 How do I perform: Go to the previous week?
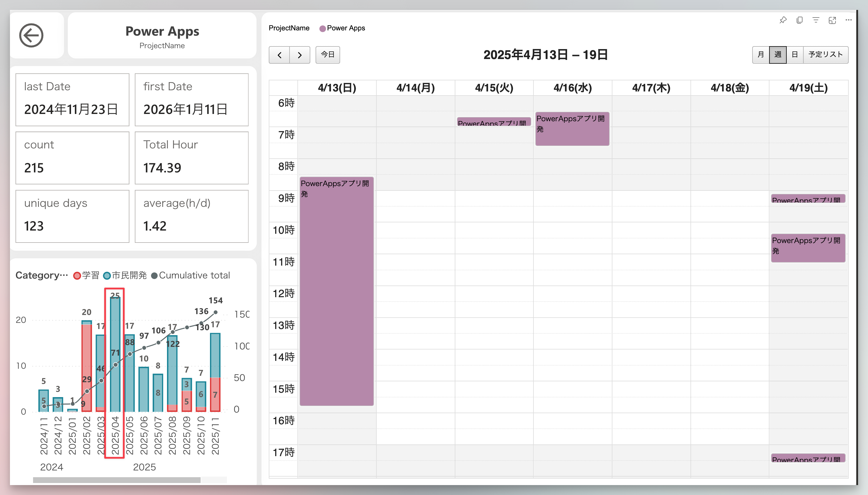[x=279, y=55]
